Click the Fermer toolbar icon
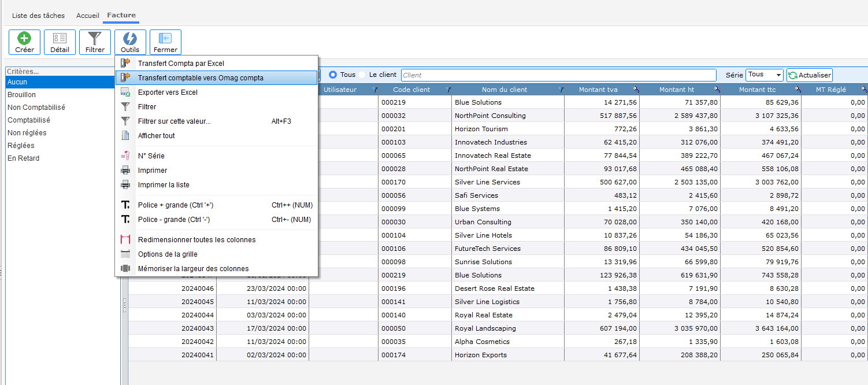 pos(165,39)
